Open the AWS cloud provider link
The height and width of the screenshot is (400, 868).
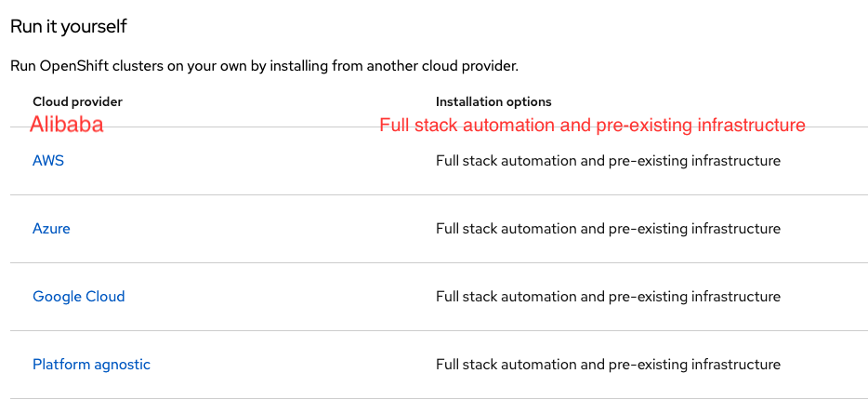coord(48,161)
